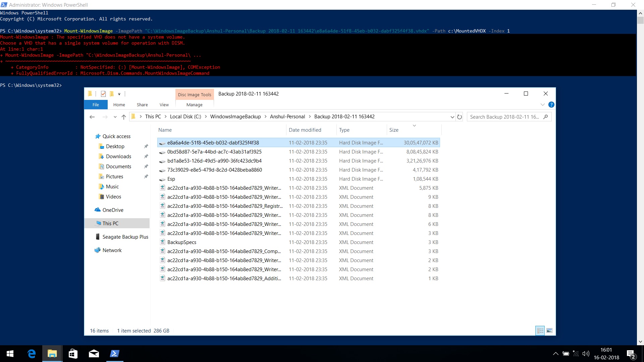Switch to Large icons view layout

click(549, 330)
